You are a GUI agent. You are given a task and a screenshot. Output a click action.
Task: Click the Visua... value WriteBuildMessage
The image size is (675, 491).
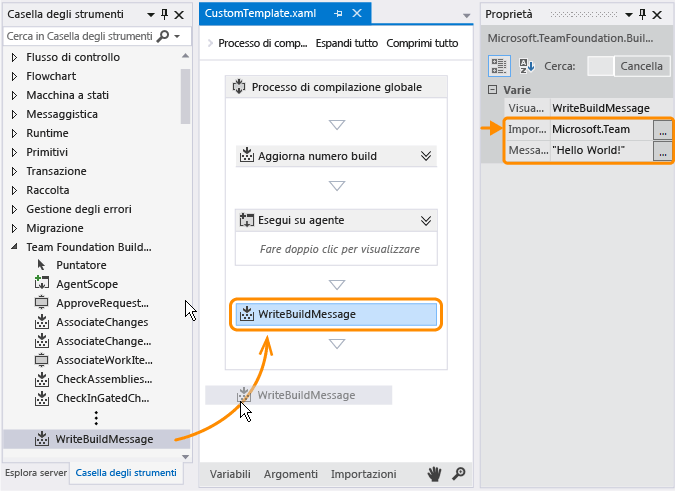click(x=601, y=108)
